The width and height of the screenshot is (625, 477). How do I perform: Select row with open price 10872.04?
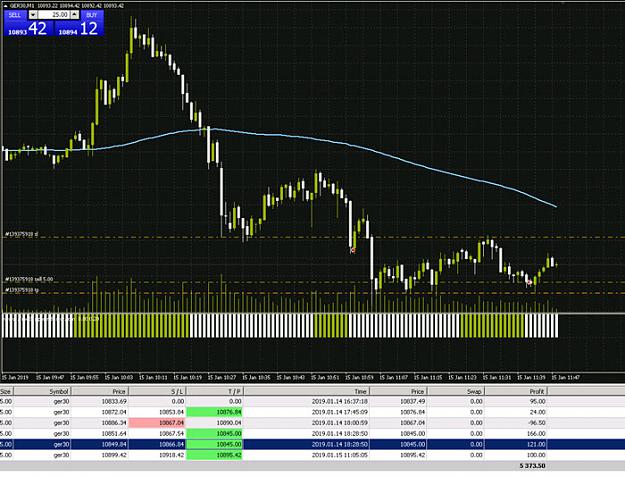(x=312, y=412)
